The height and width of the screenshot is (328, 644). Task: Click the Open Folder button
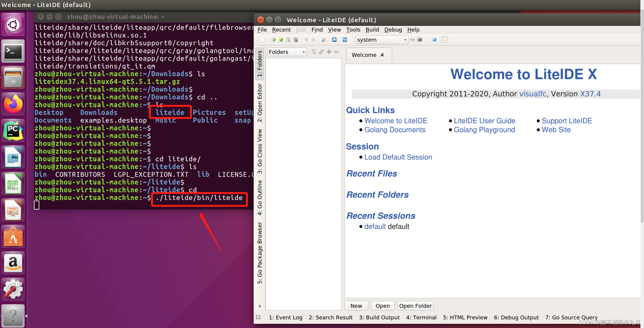tap(415, 306)
